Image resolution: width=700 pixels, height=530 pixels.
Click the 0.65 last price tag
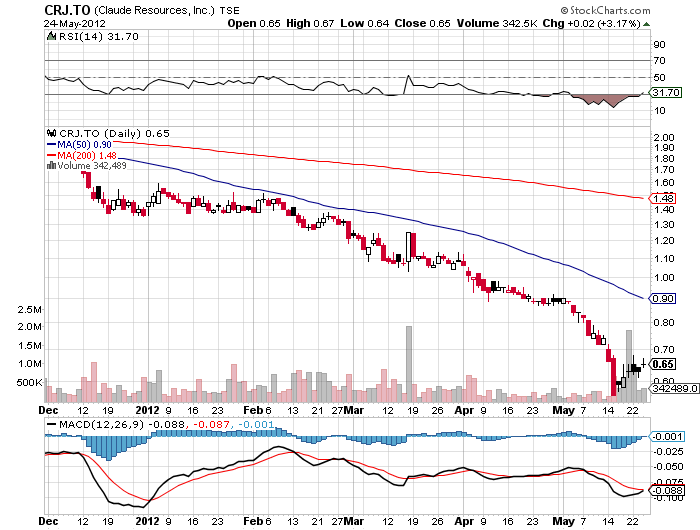(x=662, y=364)
